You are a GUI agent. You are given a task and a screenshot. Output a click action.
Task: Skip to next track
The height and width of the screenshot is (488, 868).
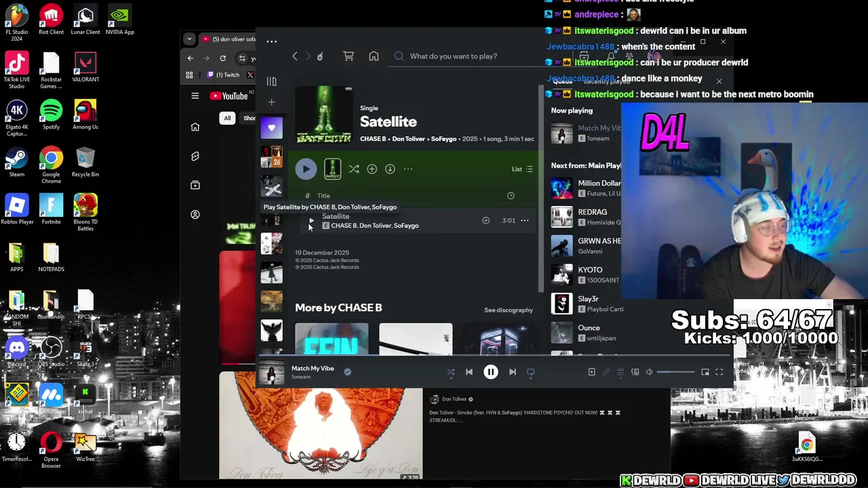[513, 372]
